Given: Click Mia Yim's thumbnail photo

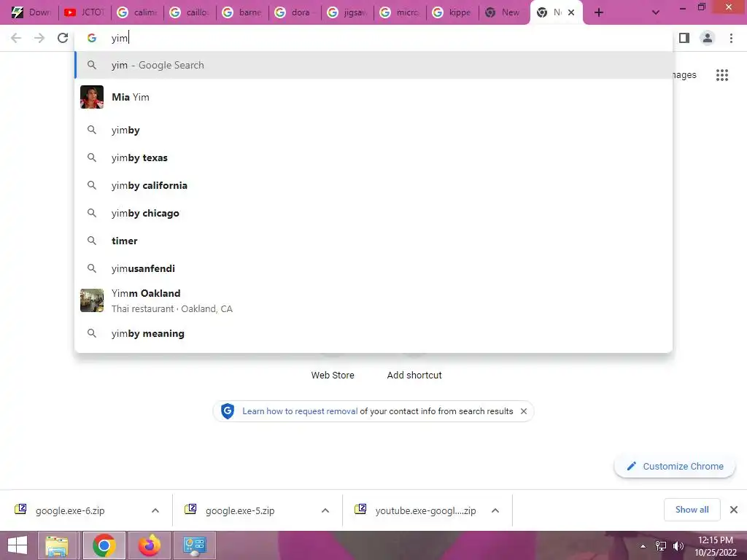Looking at the screenshot, I should click(92, 97).
